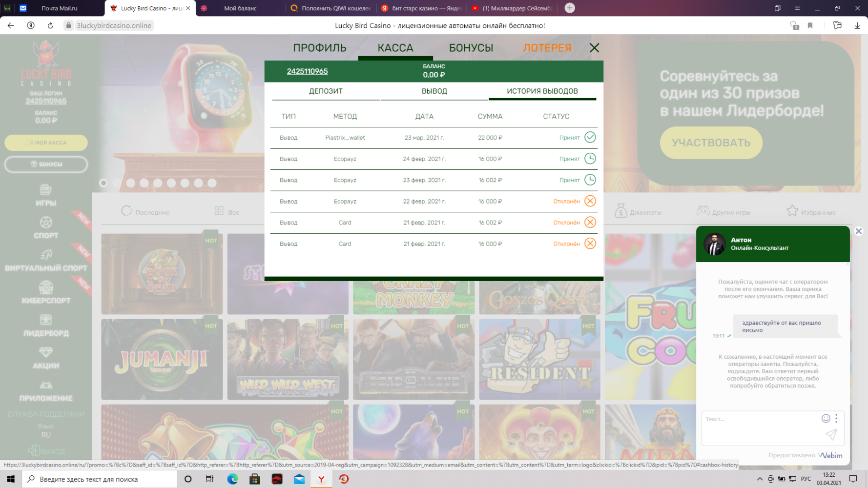Click the МОЯ КАССА button in the sidebar
Screen dimensions: 868x488
(x=46, y=142)
